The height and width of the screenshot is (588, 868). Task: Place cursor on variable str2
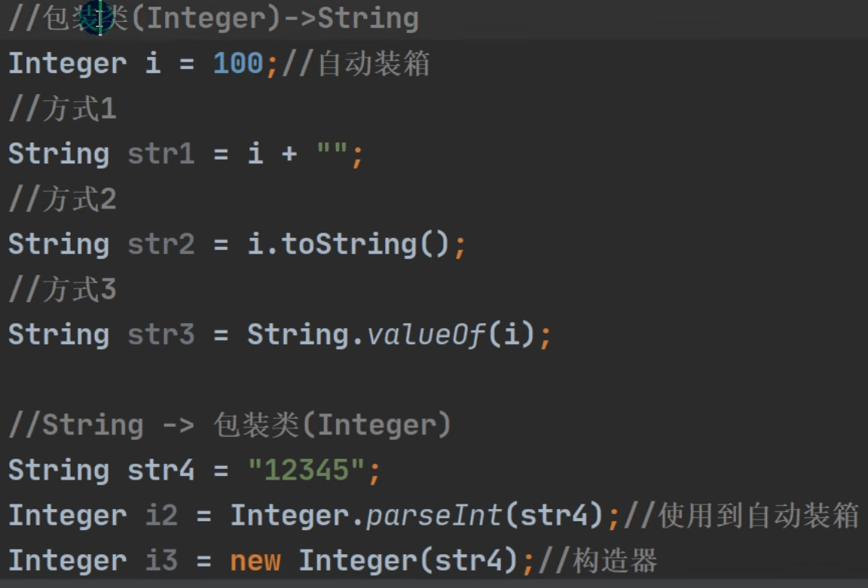160,245
